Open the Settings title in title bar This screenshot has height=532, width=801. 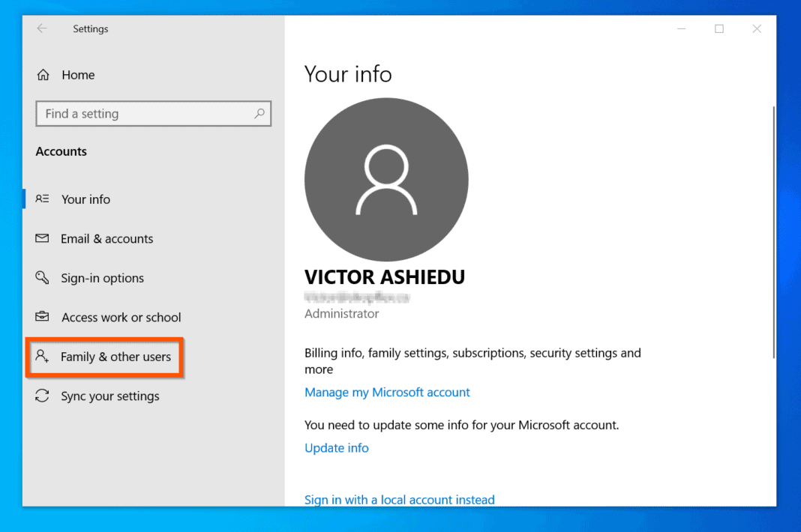click(x=90, y=28)
